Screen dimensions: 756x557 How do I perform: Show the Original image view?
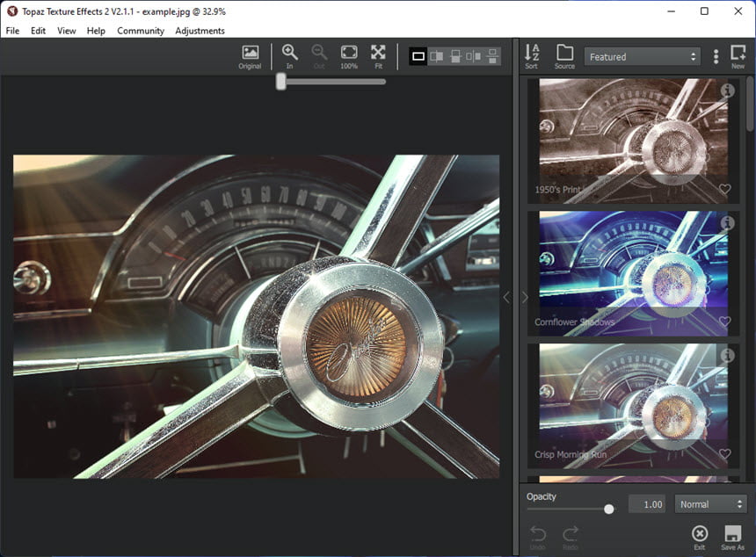250,57
